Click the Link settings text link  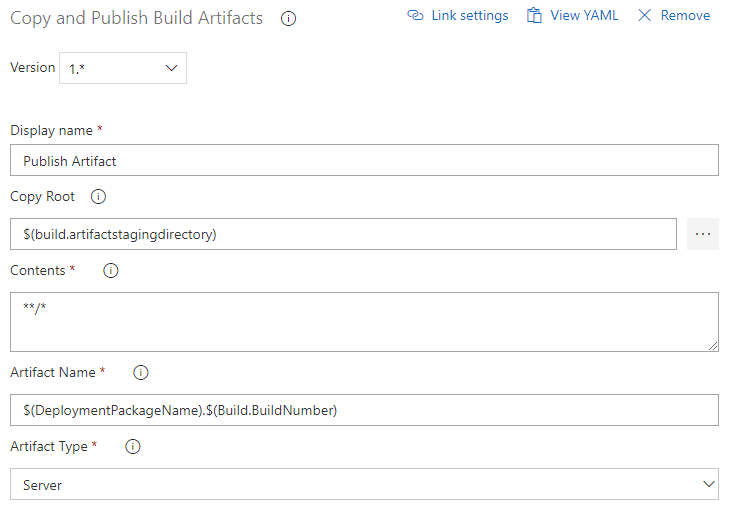click(470, 16)
